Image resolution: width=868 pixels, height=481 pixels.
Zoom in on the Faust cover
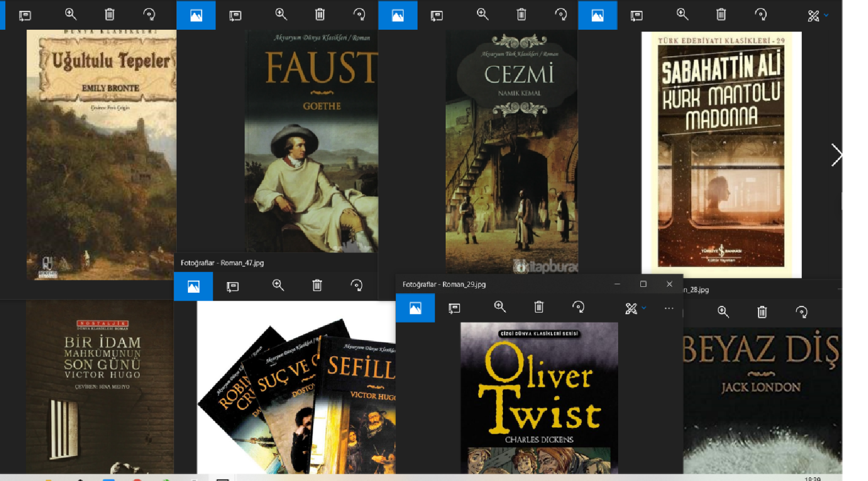[x=281, y=14]
